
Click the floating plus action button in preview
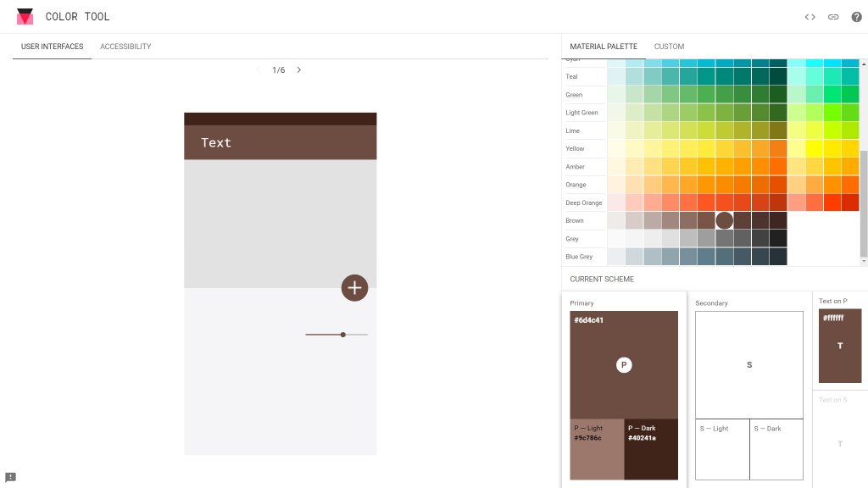coord(354,287)
